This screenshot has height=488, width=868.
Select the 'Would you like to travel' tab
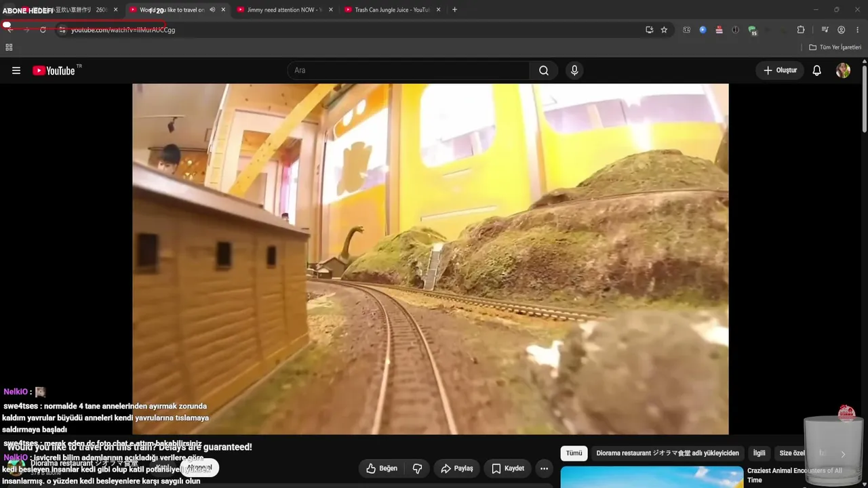click(x=176, y=10)
